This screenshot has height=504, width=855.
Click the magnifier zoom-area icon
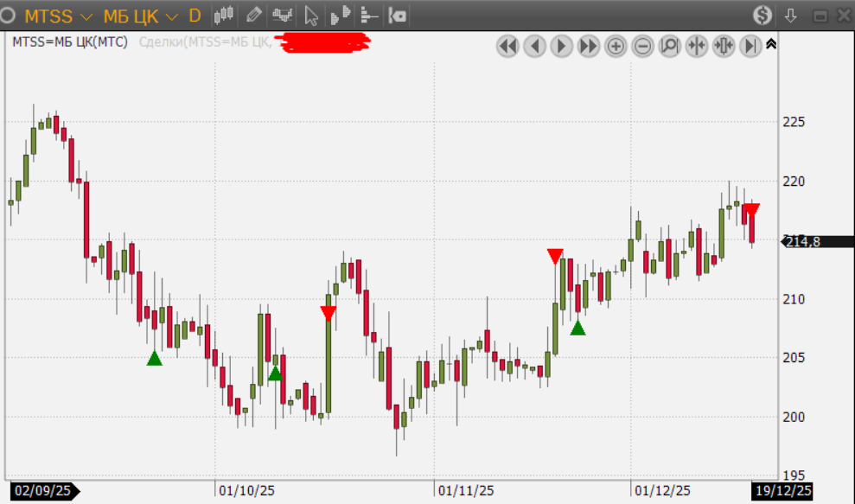[669, 47]
